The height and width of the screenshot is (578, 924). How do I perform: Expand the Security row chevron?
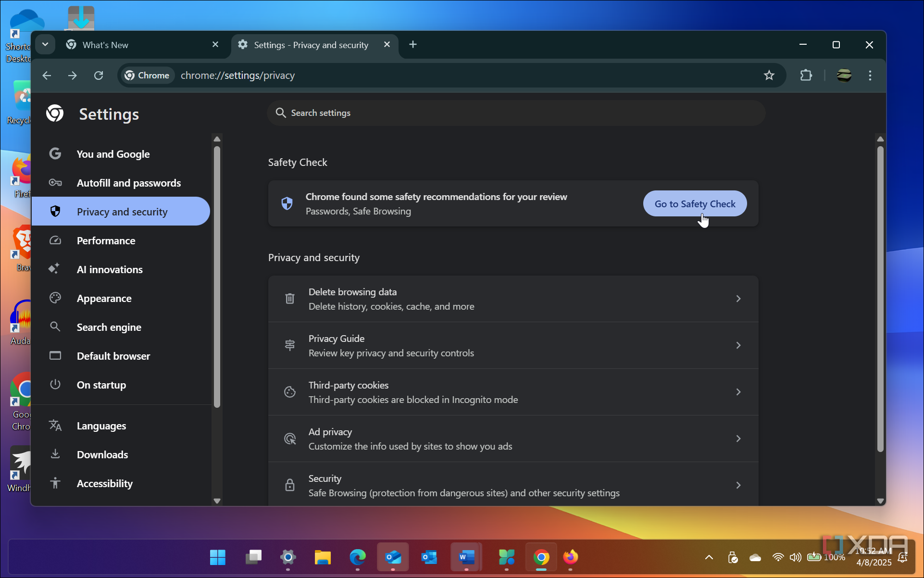point(738,485)
